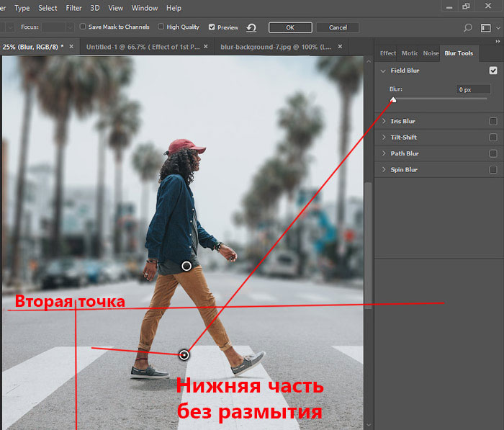
Task: Turn on the High Quality checkbox
Action: (161, 27)
